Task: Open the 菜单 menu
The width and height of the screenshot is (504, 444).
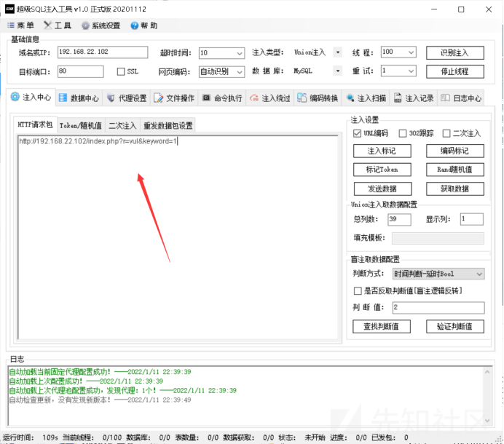Action: 21,25
